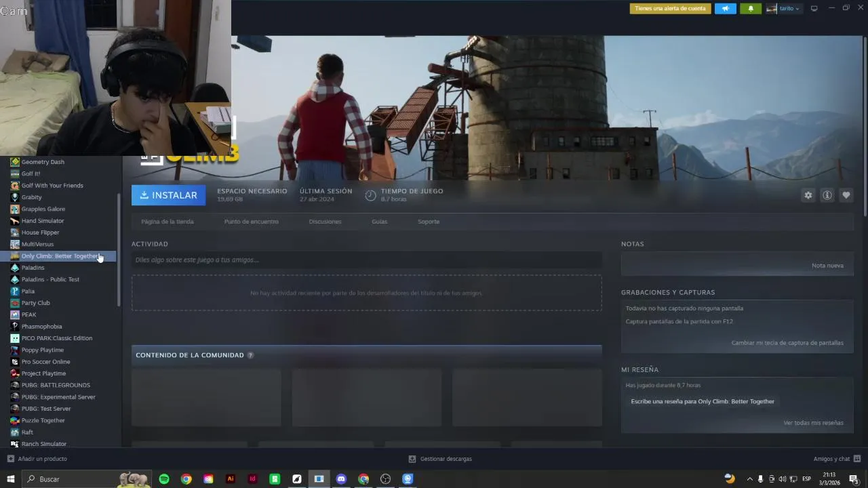Click the library sidebar scrollbar
The width and height of the screenshot is (868, 488).
click(119, 249)
